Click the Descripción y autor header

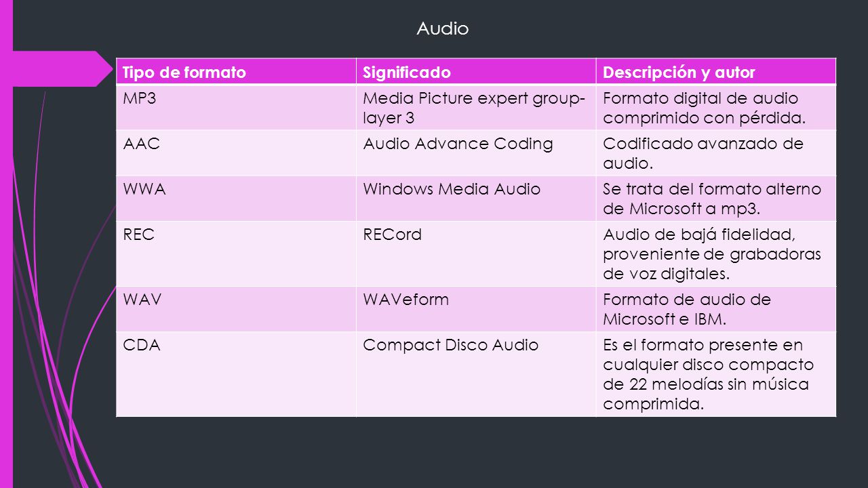715,72
